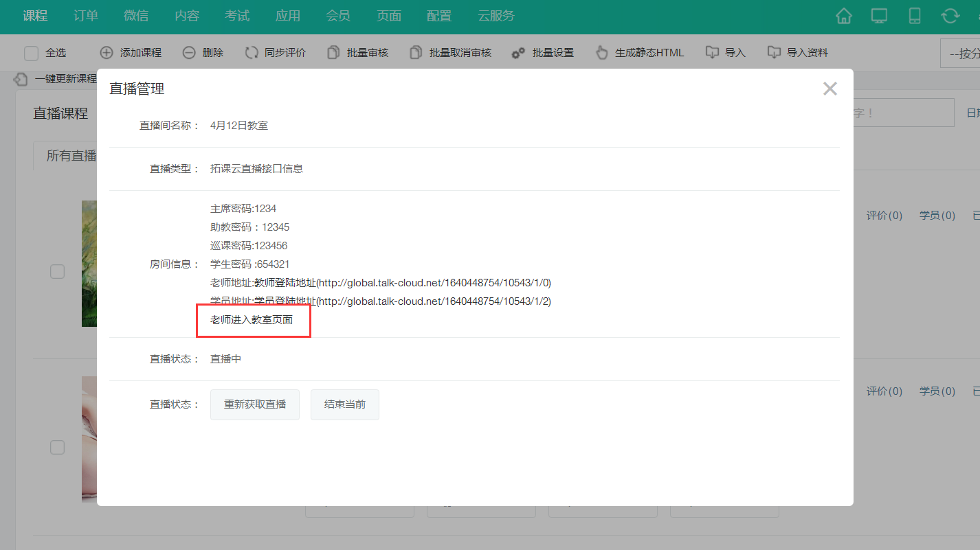Click the sync reviews icon
The image size is (980, 550).
point(252,53)
